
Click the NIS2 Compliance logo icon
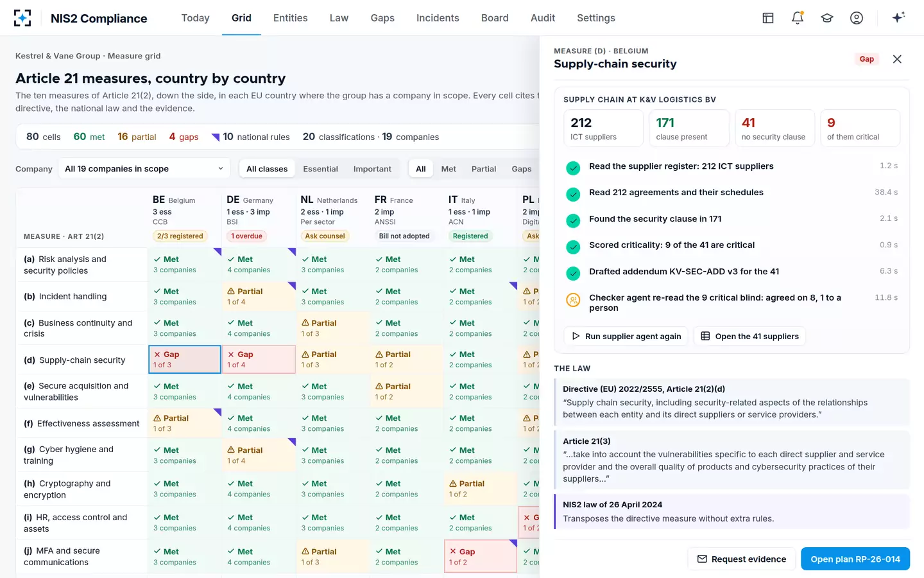[x=22, y=18]
